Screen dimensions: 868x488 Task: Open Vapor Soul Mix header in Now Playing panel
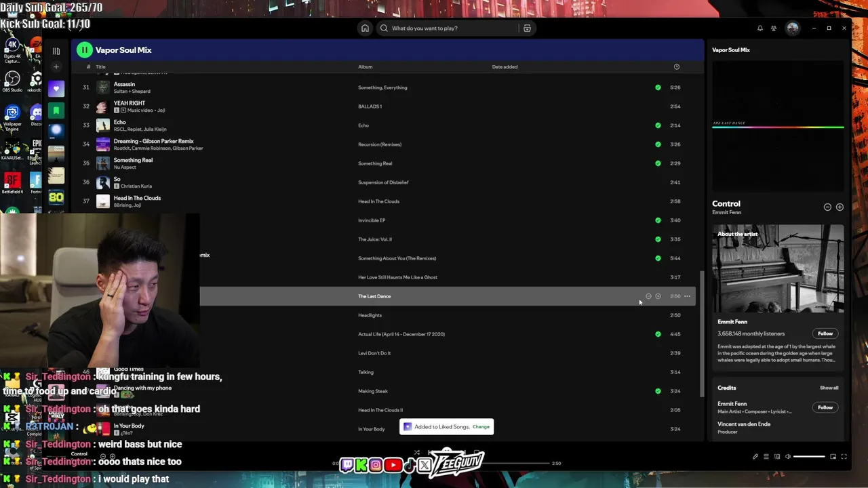(731, 50)
